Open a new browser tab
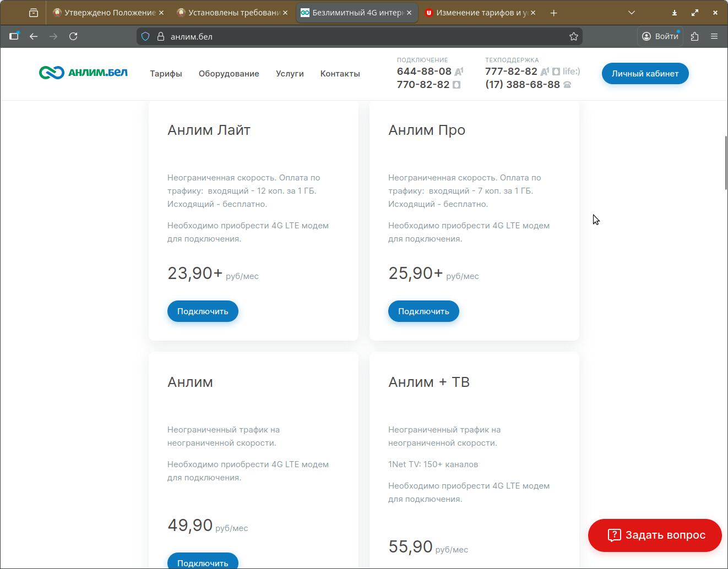 pos(554,13)
